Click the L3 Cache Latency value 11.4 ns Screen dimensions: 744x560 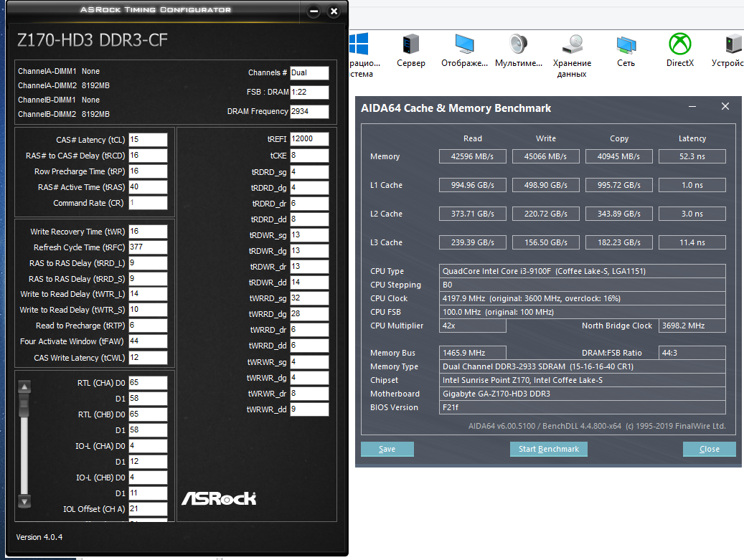[x=692, y=242]
